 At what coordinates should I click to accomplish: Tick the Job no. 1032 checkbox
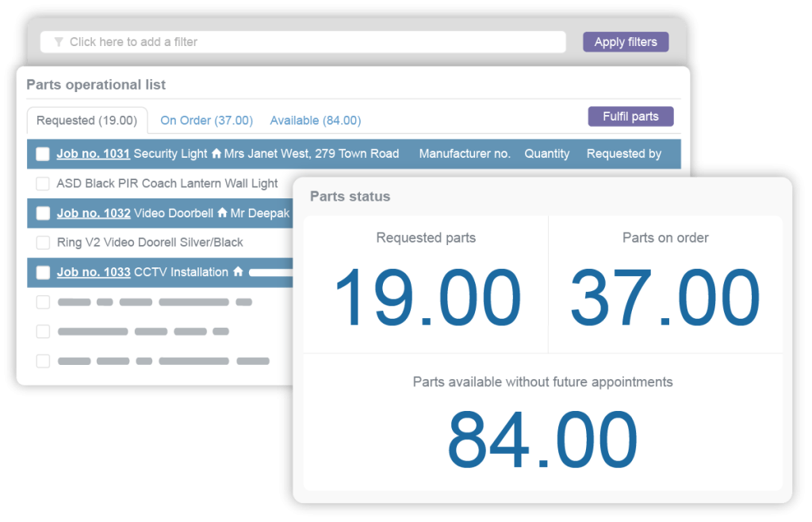click(42, 213)
